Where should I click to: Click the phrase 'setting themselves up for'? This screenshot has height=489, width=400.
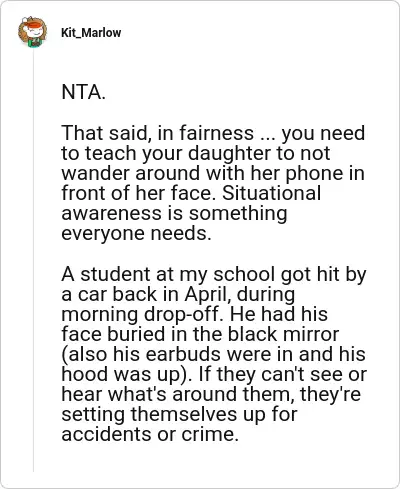pos(179,414)
